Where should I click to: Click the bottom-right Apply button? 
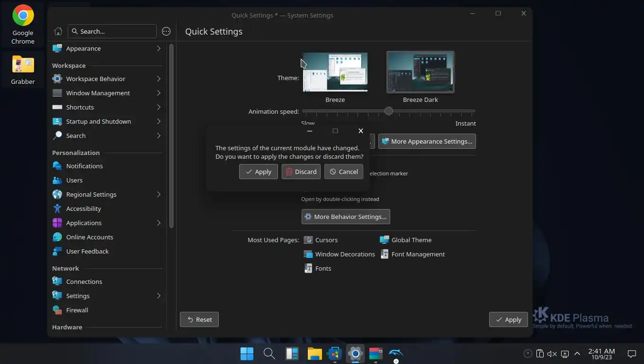(x=509, y=319)
